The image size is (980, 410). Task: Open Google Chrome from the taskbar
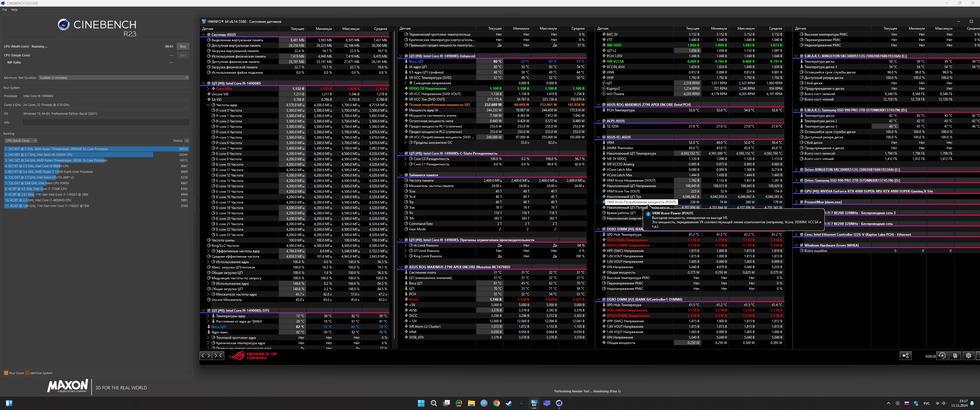(x=496, y=403)
